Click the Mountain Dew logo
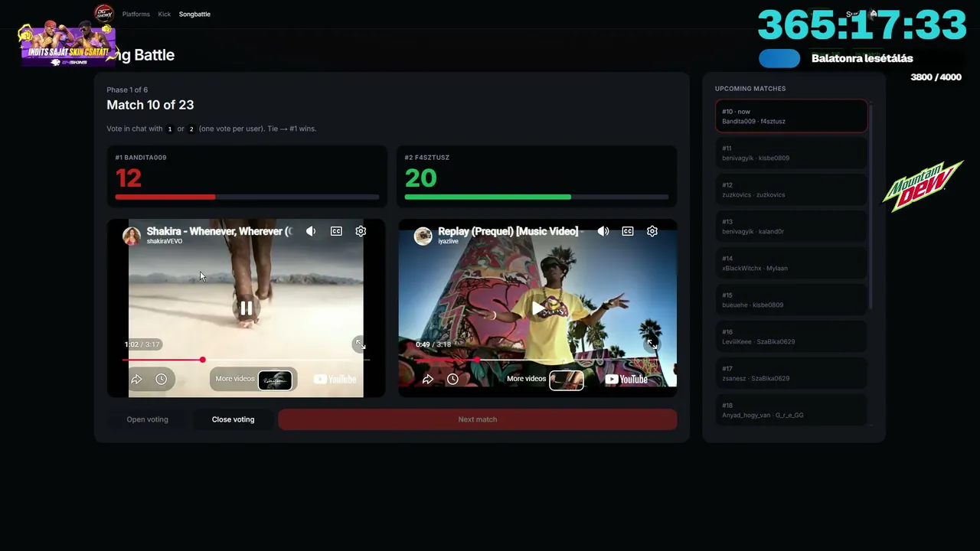Viewport: 980px width, 551px height. click(x=922, y=185)
